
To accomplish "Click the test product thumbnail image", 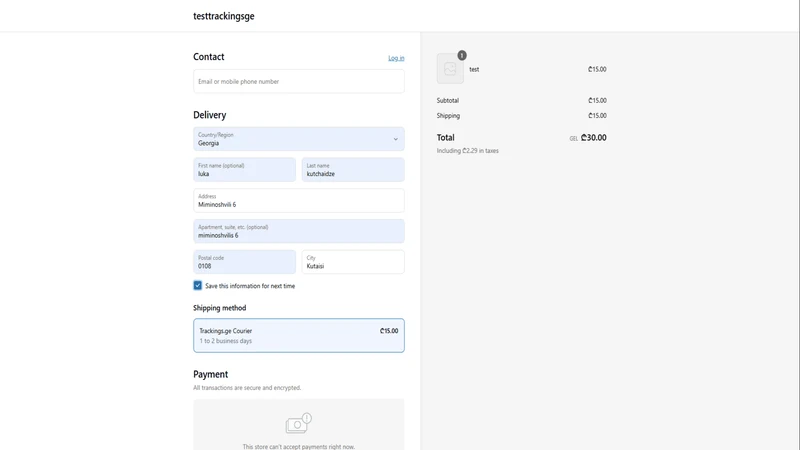I will tap(450, 68).
